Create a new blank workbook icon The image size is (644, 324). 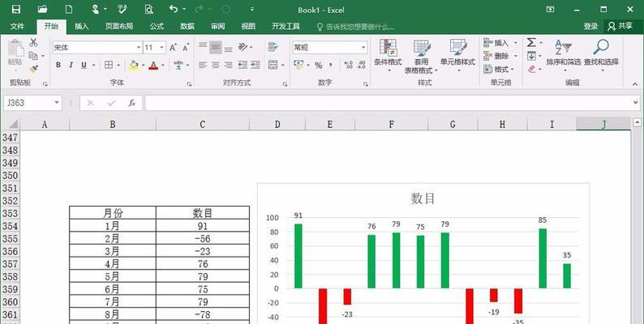pyautogui.click(x=69, y=9)
